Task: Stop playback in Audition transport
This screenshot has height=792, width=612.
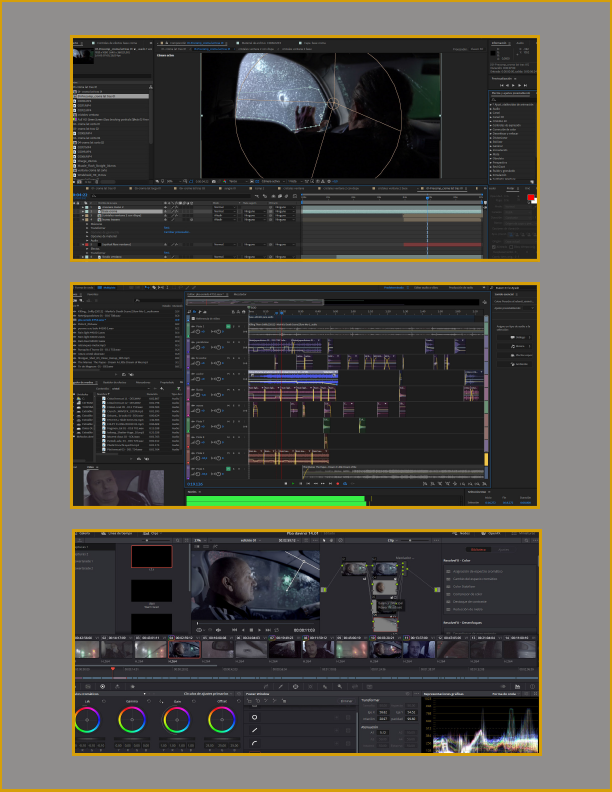Action: point(286,483)
